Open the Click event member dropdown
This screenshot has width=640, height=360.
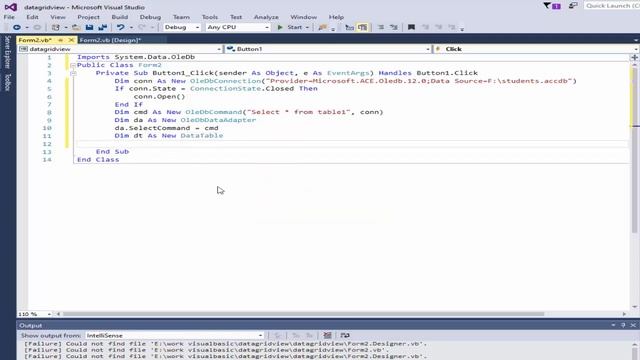tap(536, 49)
